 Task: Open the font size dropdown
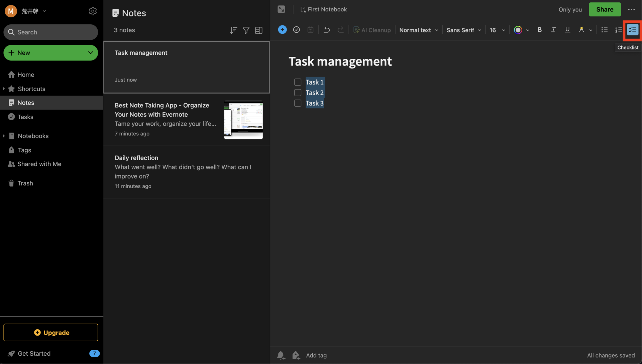coord(497,30)
